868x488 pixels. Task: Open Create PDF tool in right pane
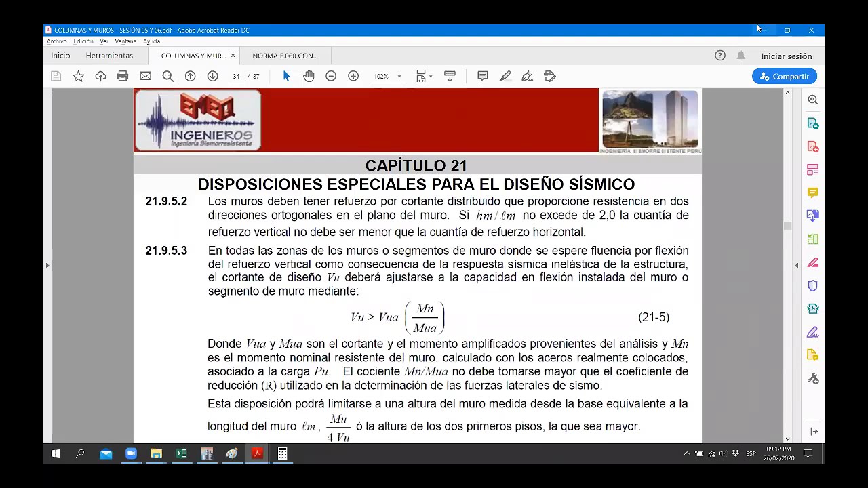[813, 146]
